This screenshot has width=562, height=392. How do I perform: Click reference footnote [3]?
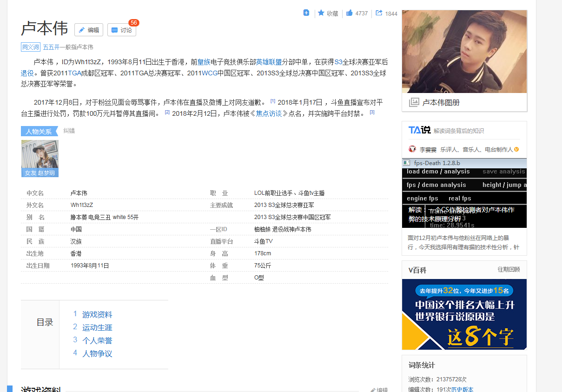point(372,112)
